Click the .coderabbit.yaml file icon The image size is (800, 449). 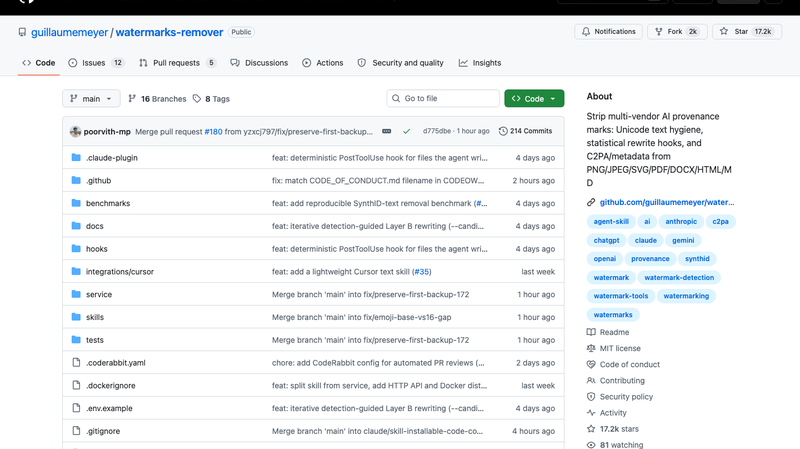coord(76,362)
